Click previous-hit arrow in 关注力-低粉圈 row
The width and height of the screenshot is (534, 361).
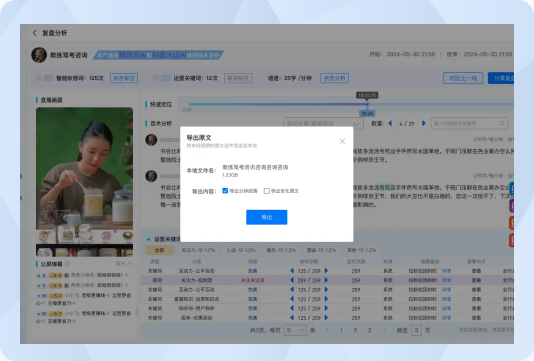pyautogui.click(x=292, y=280)
